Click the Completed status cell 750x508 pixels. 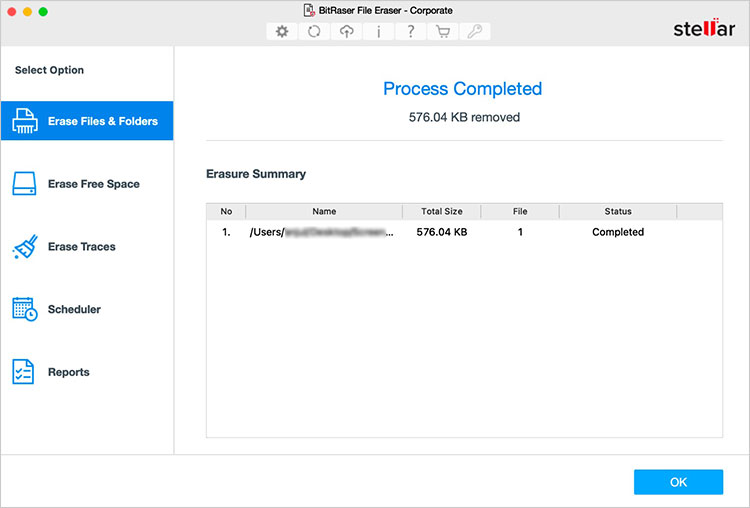pos(618,232)
